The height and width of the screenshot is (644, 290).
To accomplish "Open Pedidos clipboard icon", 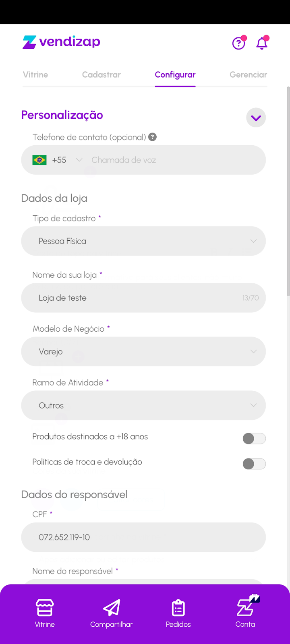I will pyautogui.click(x=178, y=608).
